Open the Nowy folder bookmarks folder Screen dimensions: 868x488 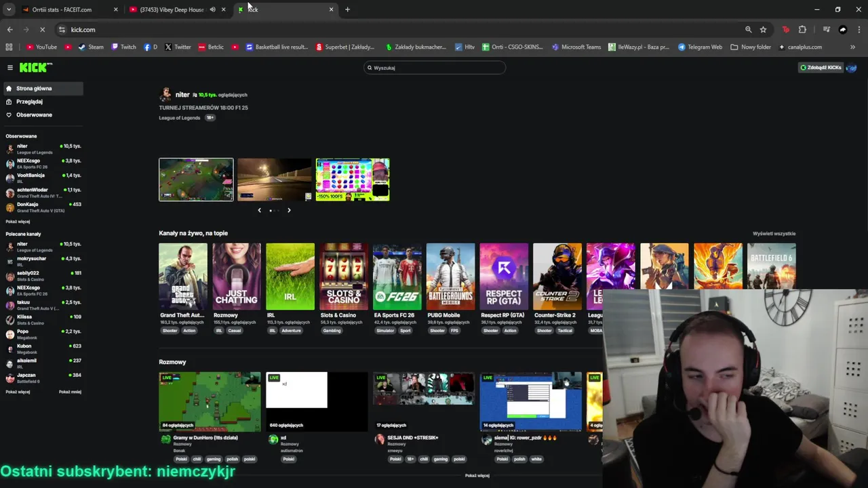pyautogui.click(x=751, y=47)
